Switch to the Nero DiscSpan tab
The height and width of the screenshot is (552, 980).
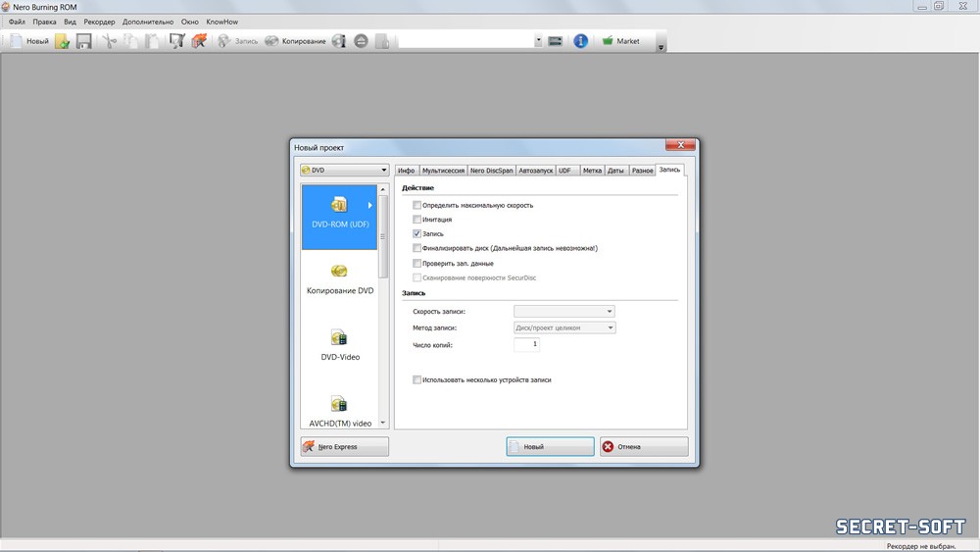[491, 171]
